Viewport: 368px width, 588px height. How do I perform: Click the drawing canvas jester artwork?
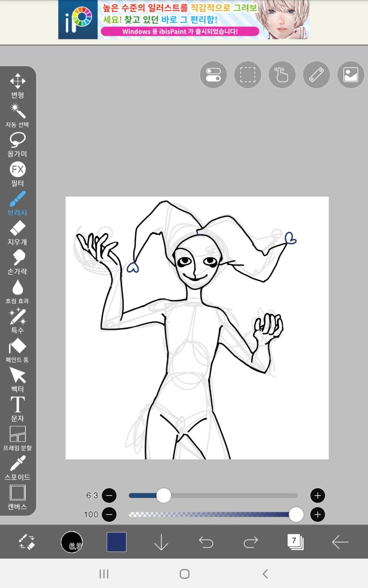(x=197, y=328)
